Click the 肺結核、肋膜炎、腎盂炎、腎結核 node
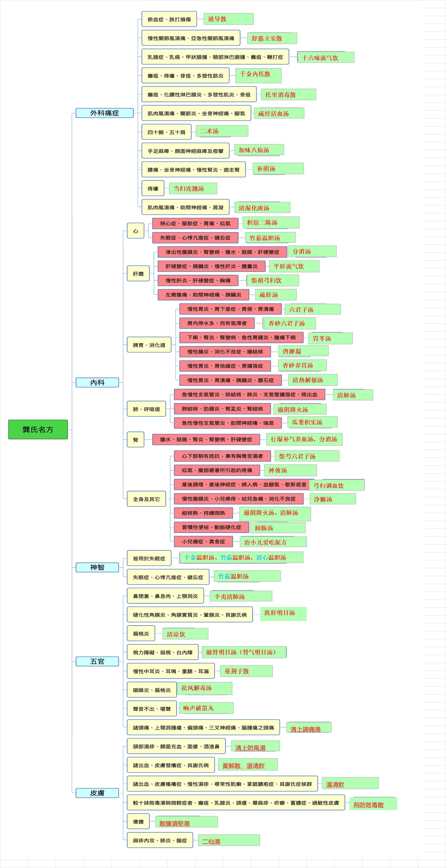The image size is (446, 868). [222, 409]
